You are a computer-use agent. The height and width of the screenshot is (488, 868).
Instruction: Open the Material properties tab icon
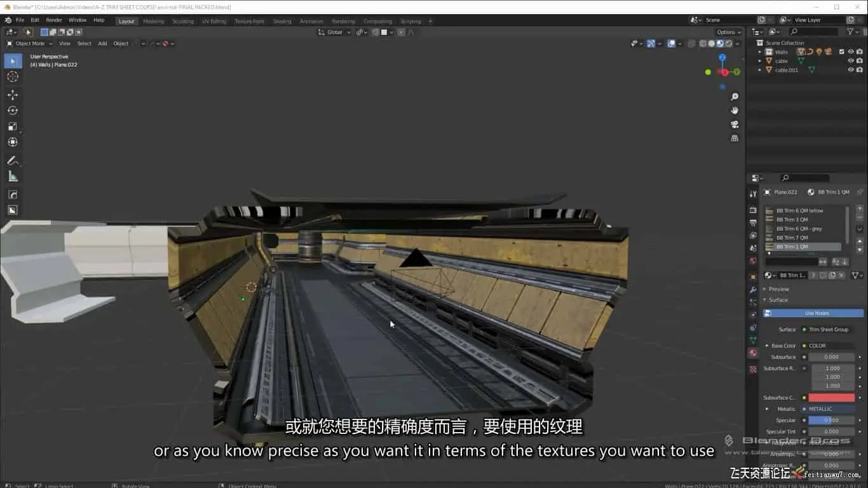click(x=753, y=353)
